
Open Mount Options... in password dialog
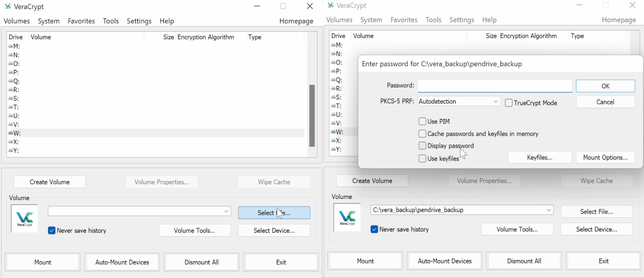coord(606,158)
